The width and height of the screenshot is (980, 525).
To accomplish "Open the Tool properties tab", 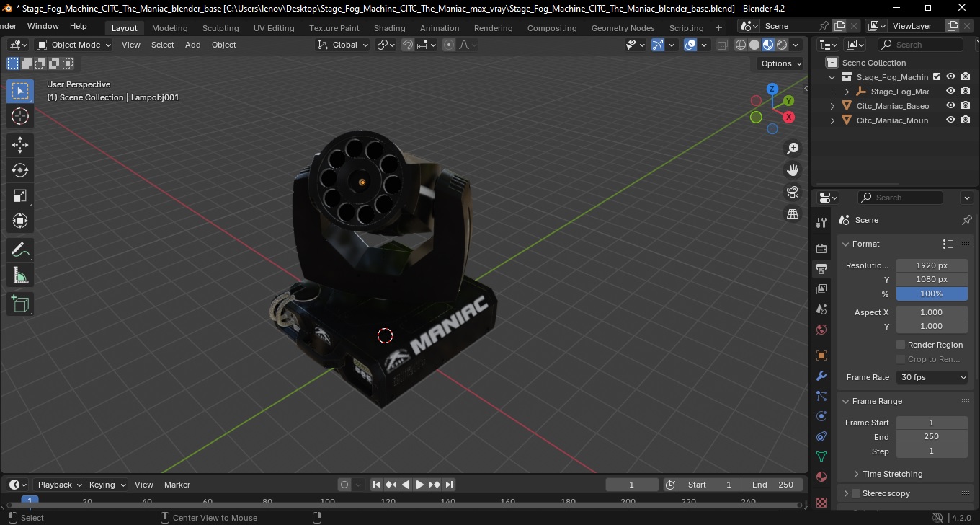I will [x=821, y=223].
